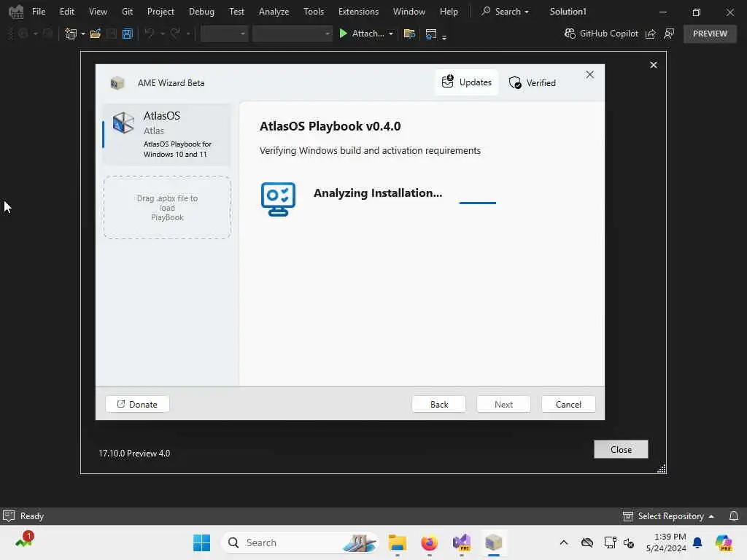The width and height of the screenshot is (747, 560).
Task: Click the Cancel button
Action: 568,404
